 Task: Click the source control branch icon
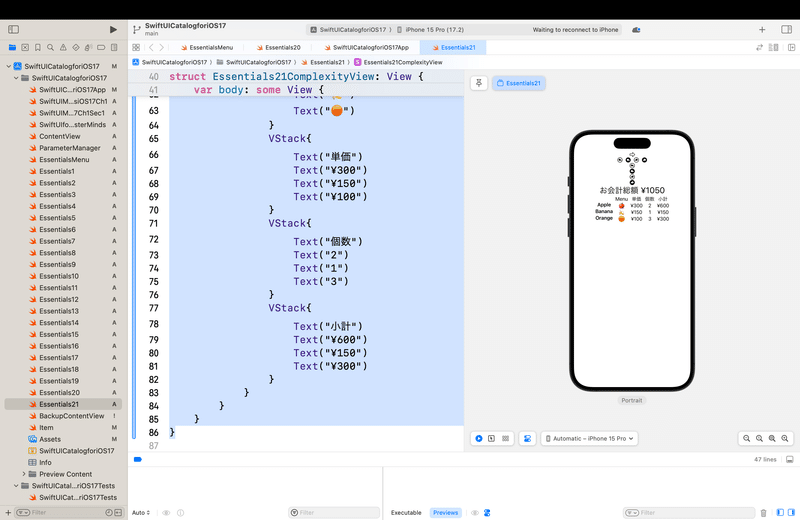click(136, 30)
